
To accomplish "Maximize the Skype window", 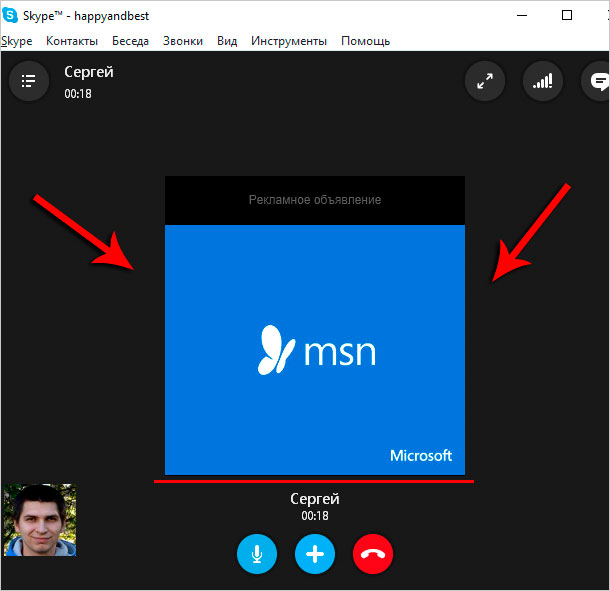I will coord(567,15).
